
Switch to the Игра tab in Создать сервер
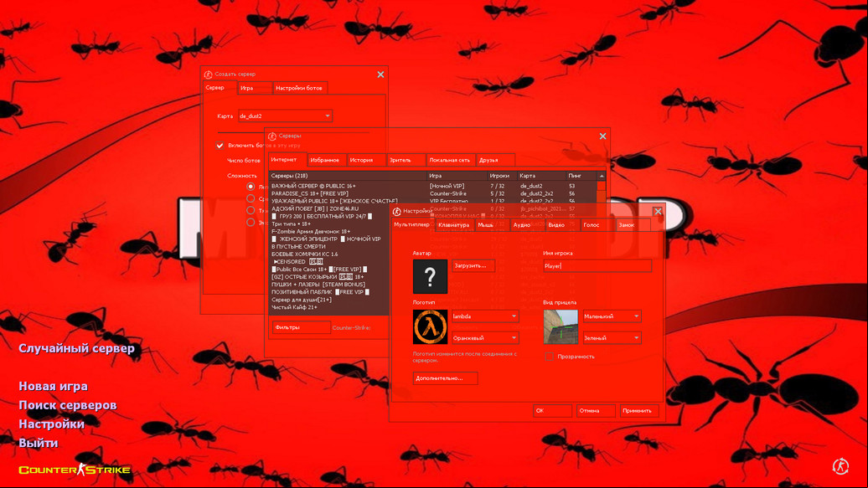(254, 88)
